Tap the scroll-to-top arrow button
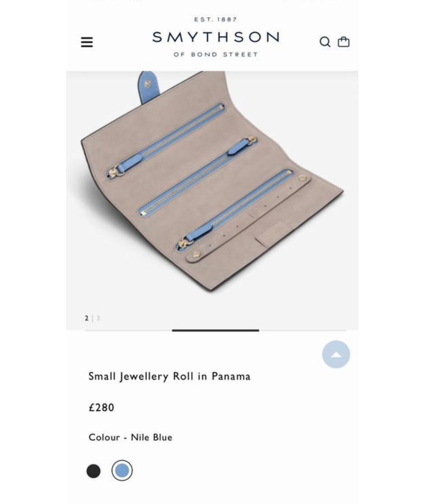 pos(336,354)
